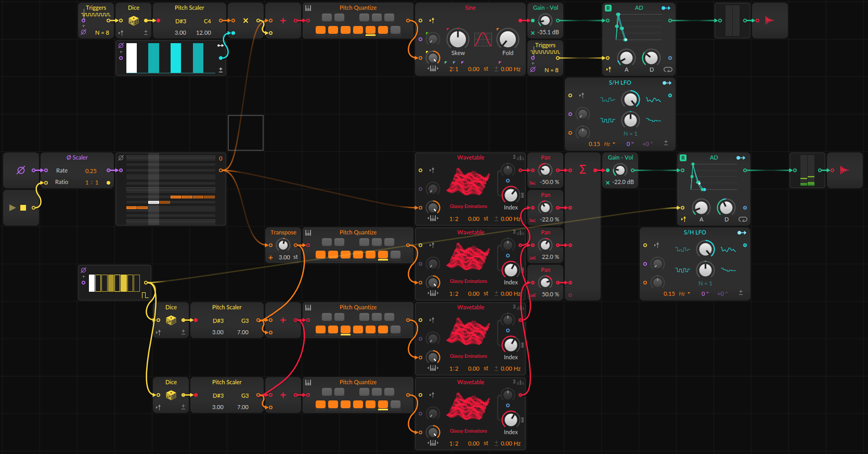
Task: Click the Sine module title
Action: [470, 8]
